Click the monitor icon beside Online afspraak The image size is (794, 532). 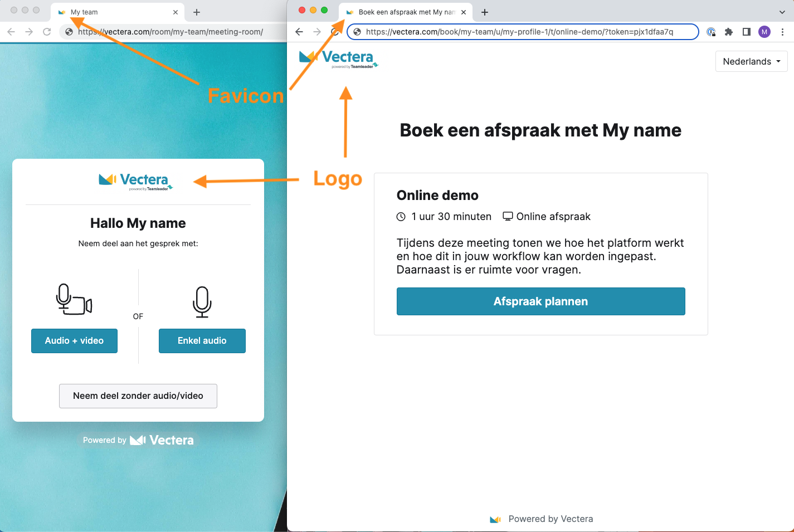[508, 216]
